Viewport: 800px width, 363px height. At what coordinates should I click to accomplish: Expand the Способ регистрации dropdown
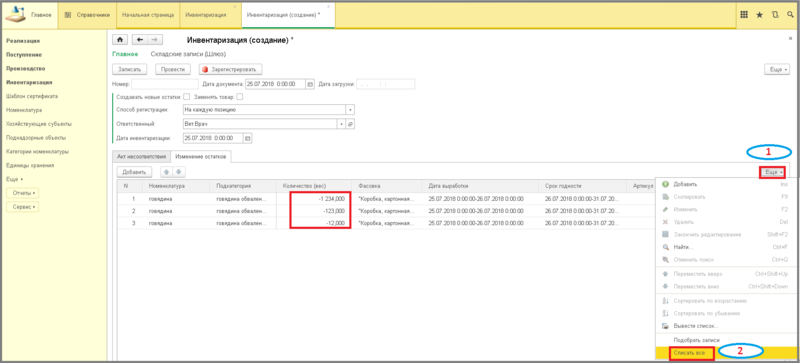350,109
